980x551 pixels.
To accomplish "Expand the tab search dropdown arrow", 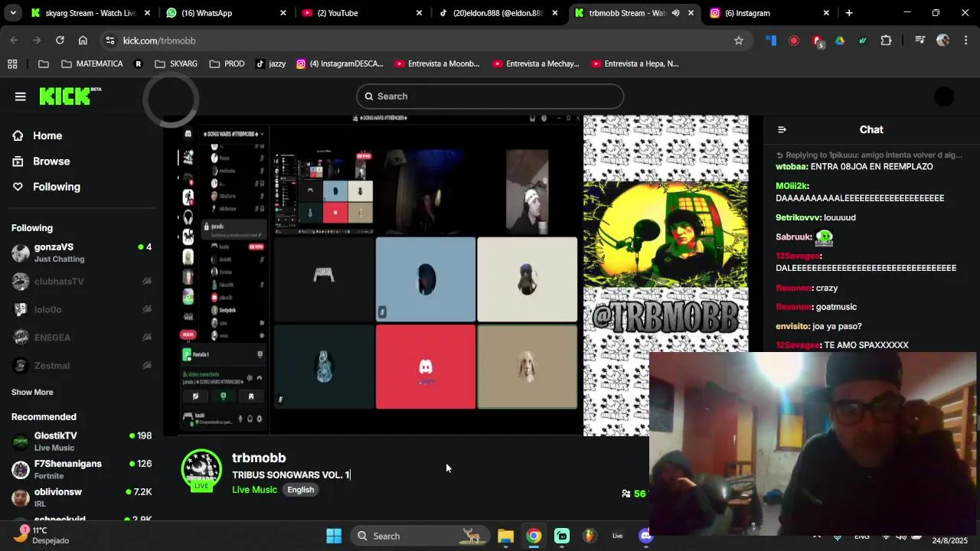I will pos(14,13).
